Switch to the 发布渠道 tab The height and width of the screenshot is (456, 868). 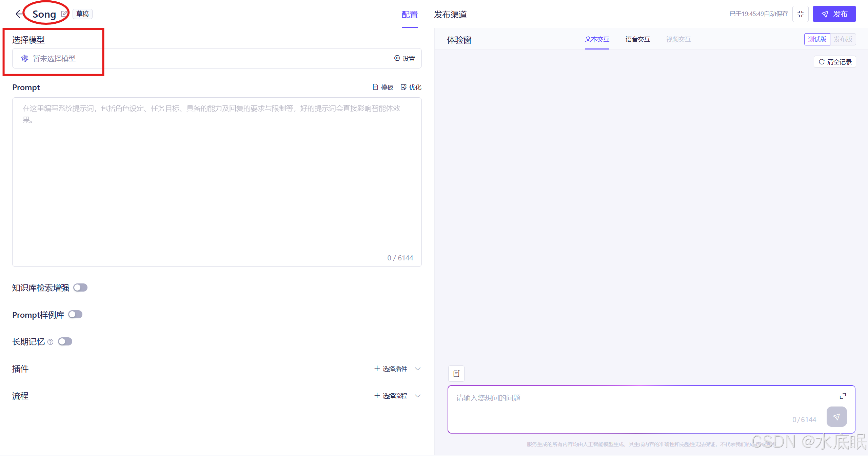click(450, 15)
